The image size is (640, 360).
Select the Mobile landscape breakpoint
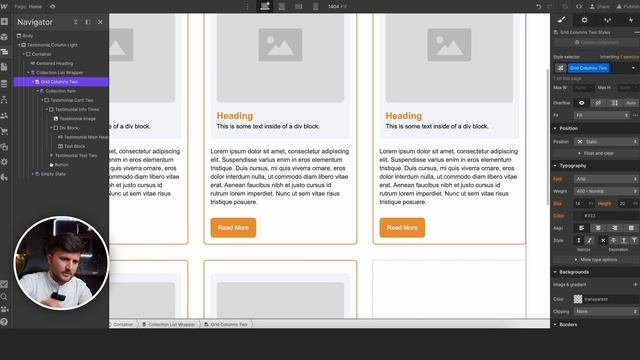299,6
